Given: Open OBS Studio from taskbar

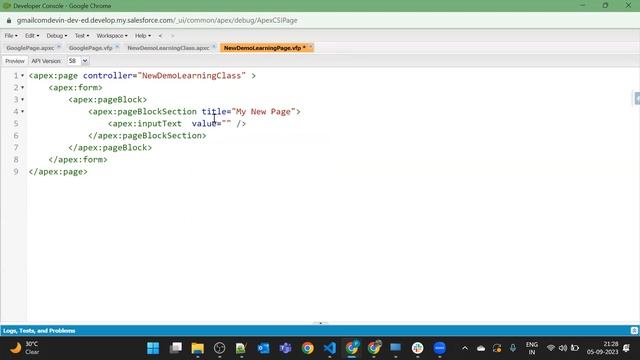Looking at the screenshot, I should [220, 348].
